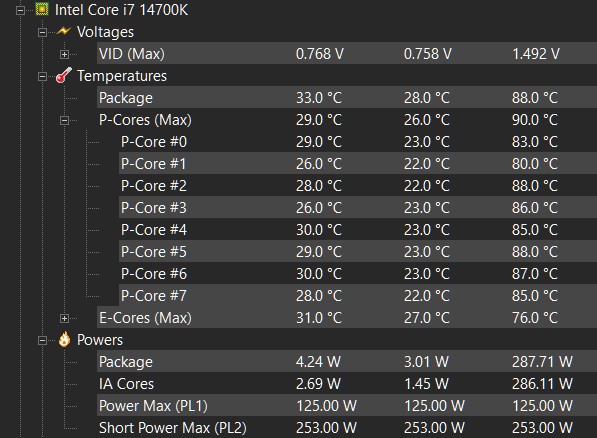Select the P-Core #4 row
The height and width of the screenshot is (438, 597).
358,230
